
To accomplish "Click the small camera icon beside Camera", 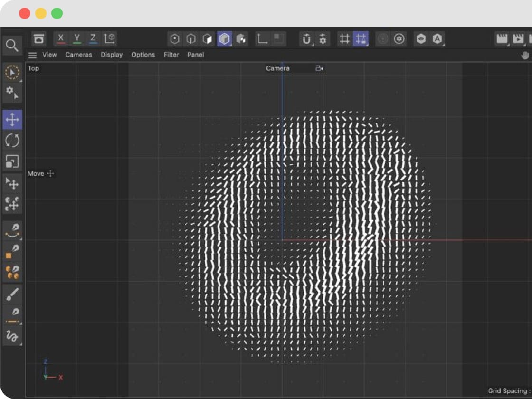I will pyautogui.click(x=319, y=68).
